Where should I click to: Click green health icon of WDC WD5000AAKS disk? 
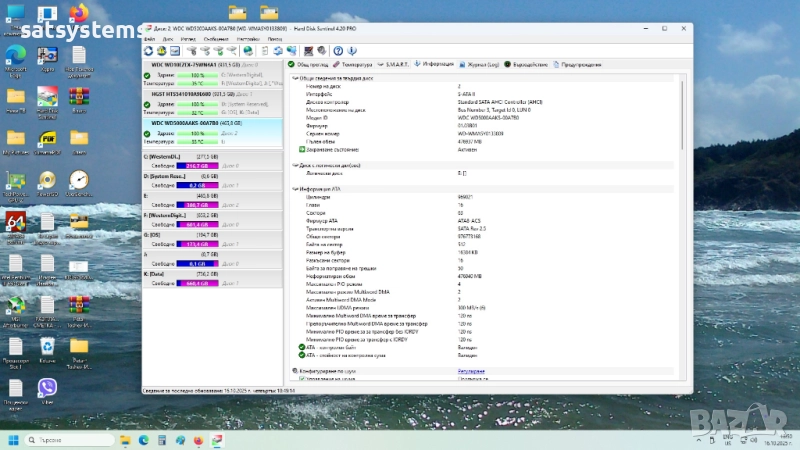point(147,132)
